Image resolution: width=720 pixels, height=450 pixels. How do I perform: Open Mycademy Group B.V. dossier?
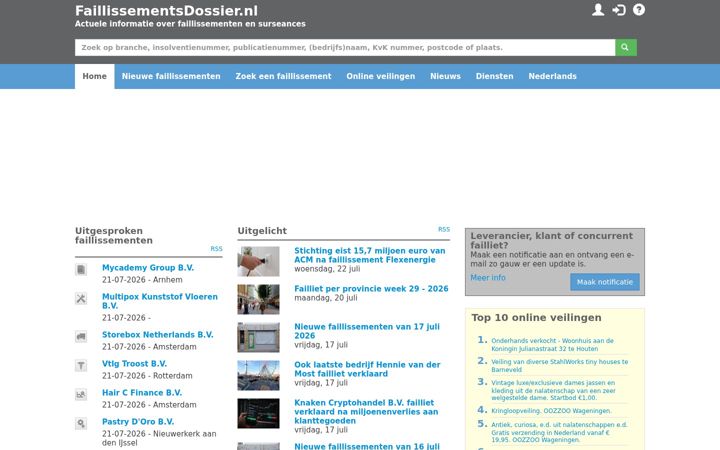coord(148,268)
